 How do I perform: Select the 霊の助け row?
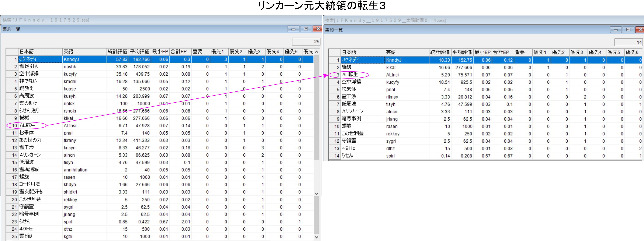(x=160, y=103)
